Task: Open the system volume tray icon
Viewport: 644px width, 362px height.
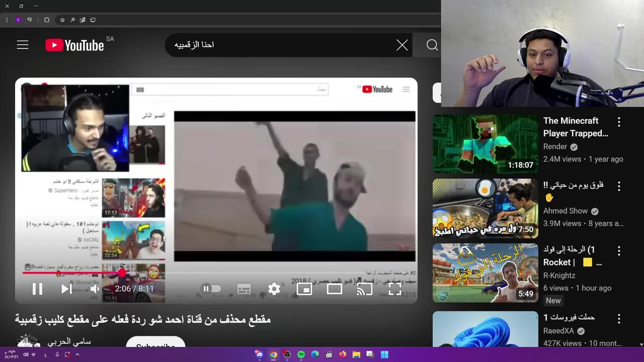Action: (26, 354)
